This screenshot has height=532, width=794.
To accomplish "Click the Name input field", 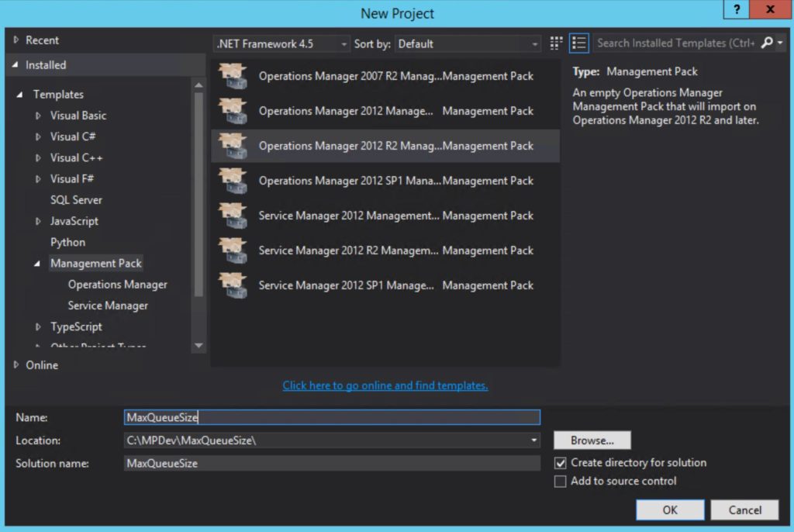I will [332, 417].
